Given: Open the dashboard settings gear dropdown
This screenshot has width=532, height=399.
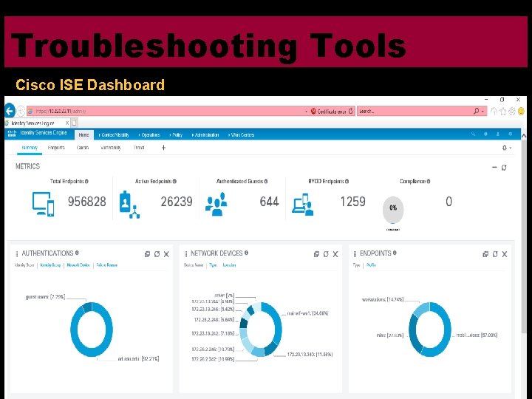Looking at the screenshot, I should [x=507, y=148].
